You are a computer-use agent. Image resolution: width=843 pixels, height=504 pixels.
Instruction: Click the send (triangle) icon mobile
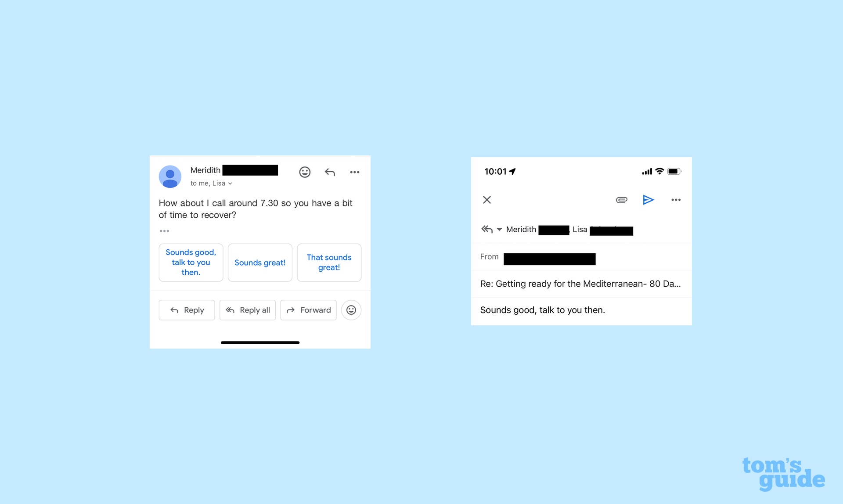(x=648, y=199)
